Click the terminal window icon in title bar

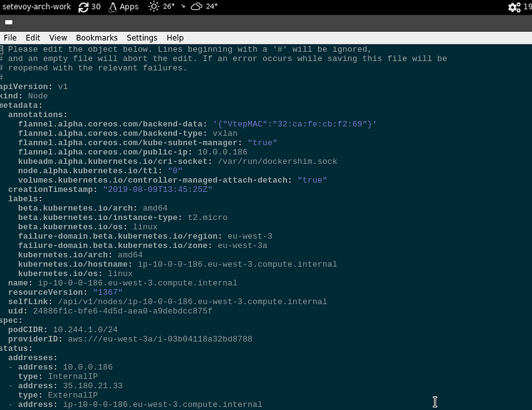coord(9,23)
